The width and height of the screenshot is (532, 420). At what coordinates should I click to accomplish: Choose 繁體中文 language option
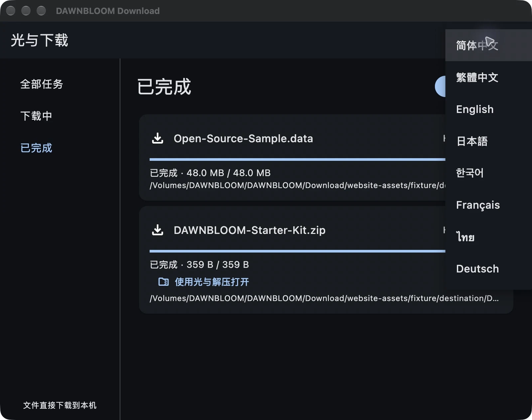point(488,77)
